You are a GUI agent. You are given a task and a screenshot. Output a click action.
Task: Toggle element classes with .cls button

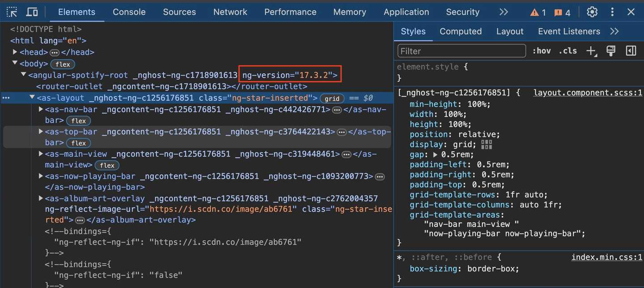pos(568,51)
